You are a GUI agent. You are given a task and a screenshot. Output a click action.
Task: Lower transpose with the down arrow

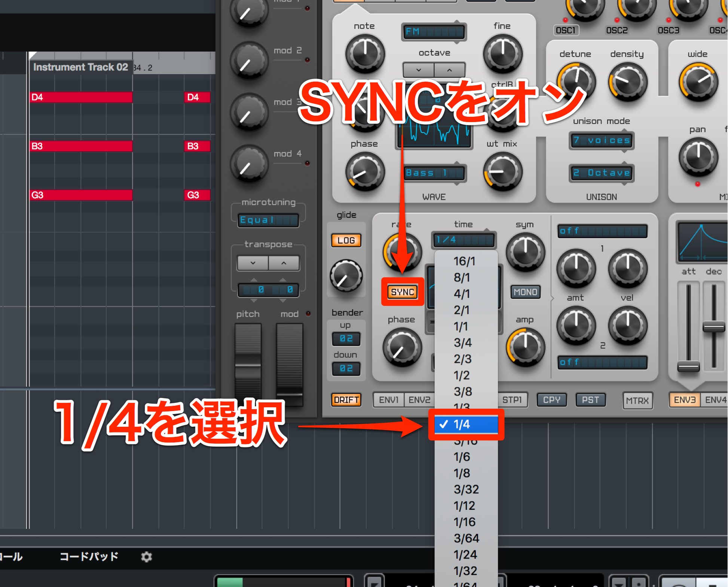pyautogui.click(x=253, y=263)
